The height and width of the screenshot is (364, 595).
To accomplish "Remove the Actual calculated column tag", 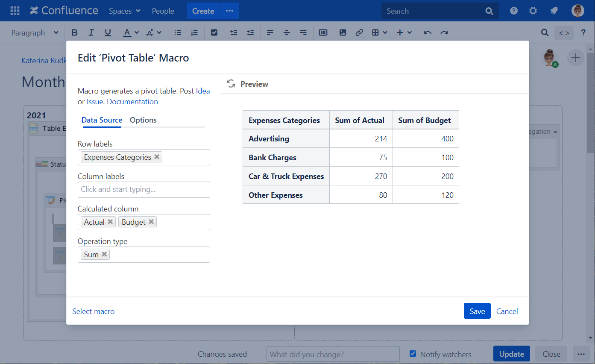I will pos(110,222).
